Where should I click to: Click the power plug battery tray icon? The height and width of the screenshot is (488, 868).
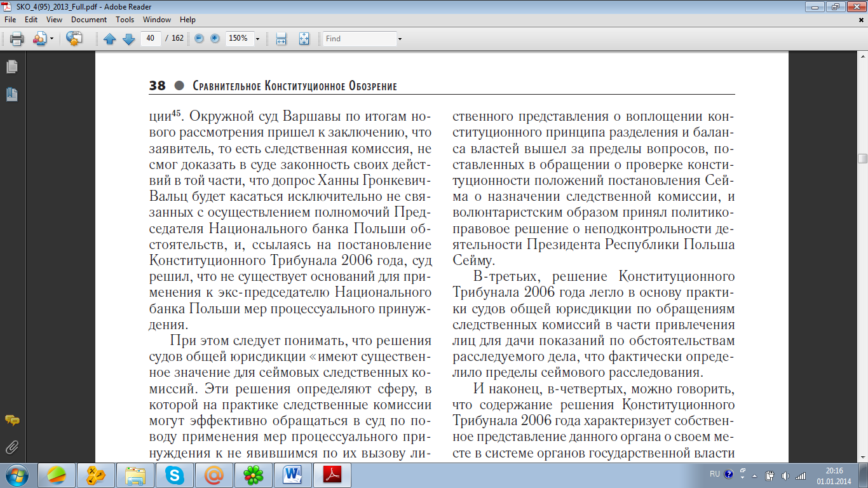click(770, 475)
